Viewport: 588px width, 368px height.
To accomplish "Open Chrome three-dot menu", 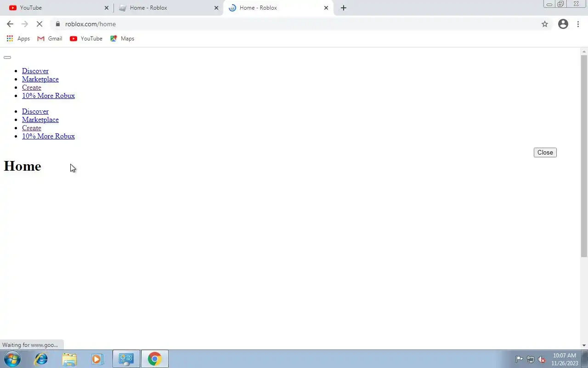I will point(578,24).
